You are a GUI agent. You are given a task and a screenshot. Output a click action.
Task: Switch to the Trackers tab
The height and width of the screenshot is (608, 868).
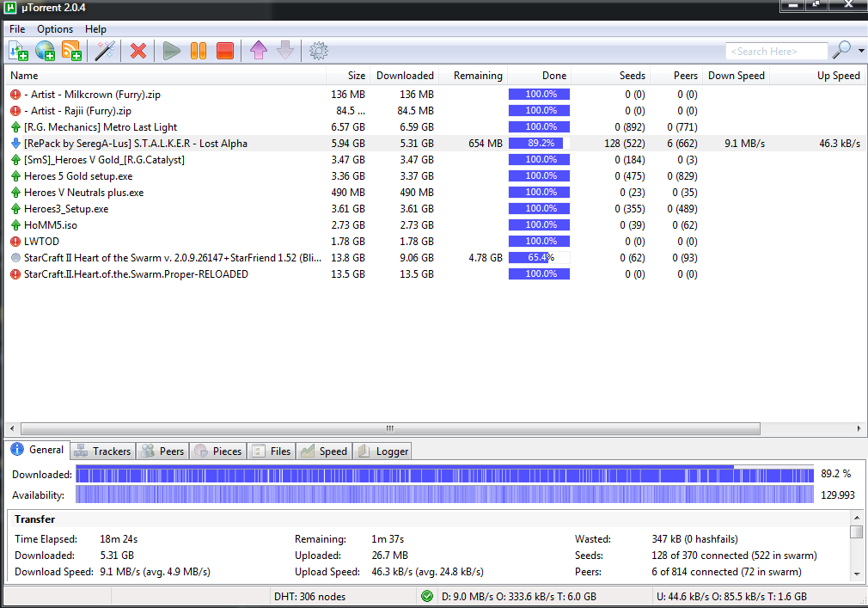pos(103,451)
